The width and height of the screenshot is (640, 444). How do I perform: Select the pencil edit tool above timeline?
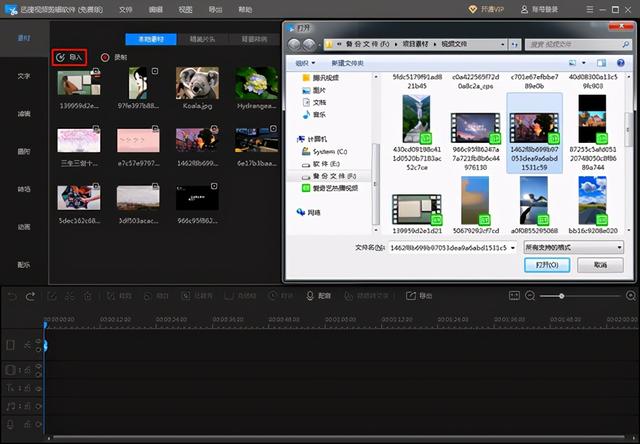click(52, 296)
